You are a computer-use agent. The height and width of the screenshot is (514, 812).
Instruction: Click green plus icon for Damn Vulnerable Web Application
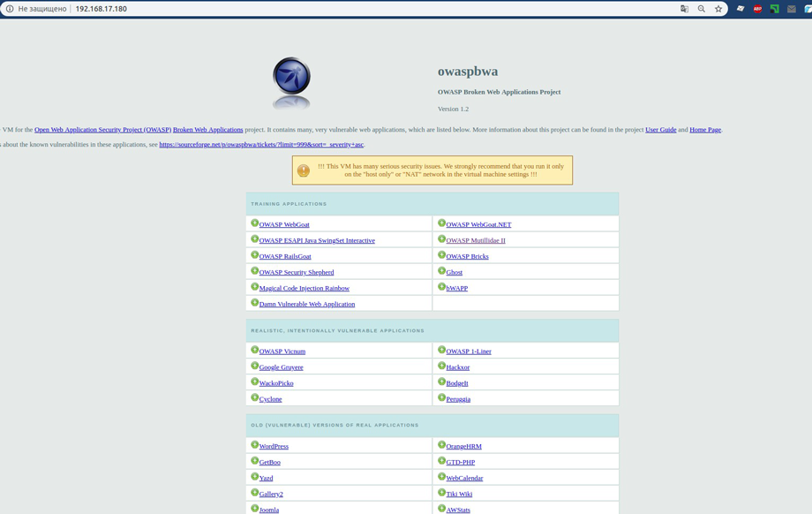pyautogui.click(x=254, y=303)
